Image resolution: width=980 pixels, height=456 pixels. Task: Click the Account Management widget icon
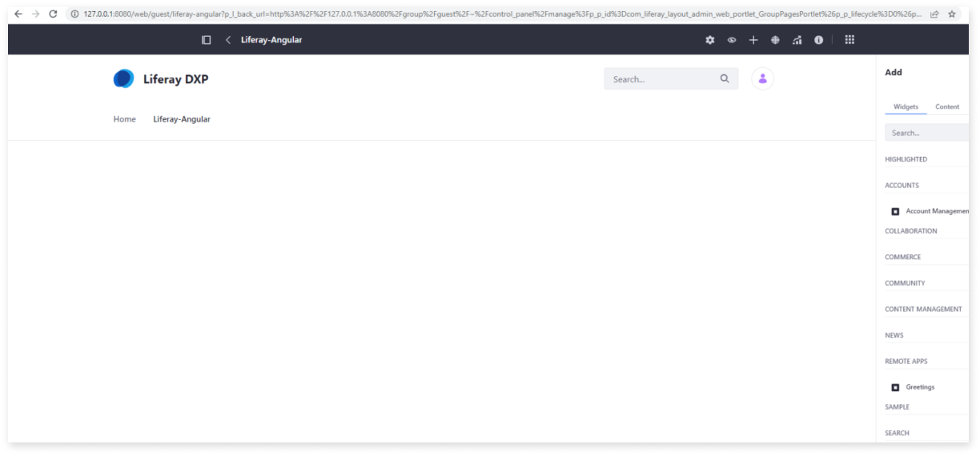(x=895, y=211)
